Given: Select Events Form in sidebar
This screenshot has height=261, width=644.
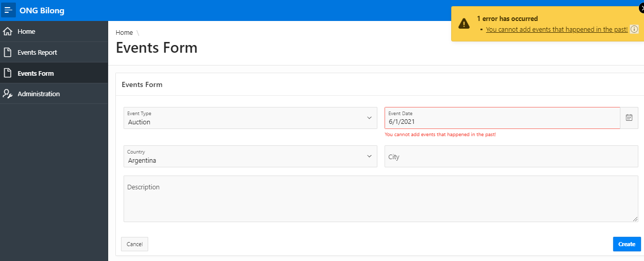Looking at the screenshot, I should [54, 73].
